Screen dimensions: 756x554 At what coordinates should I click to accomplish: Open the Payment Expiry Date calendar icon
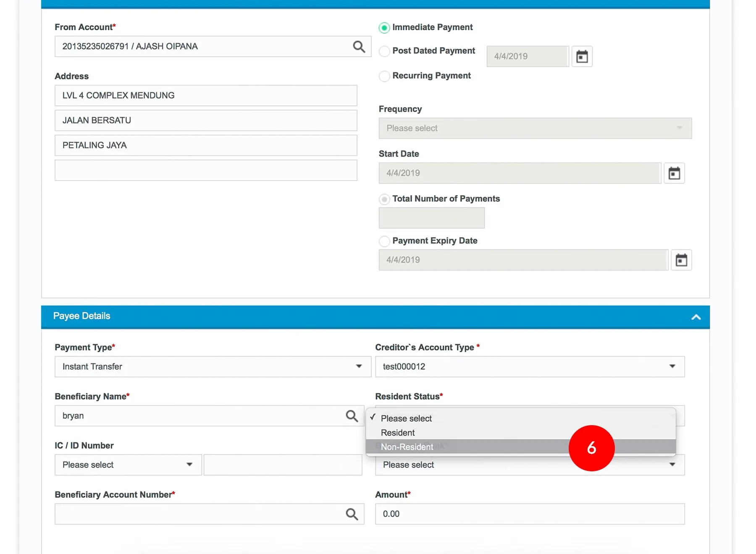[681, 260]
